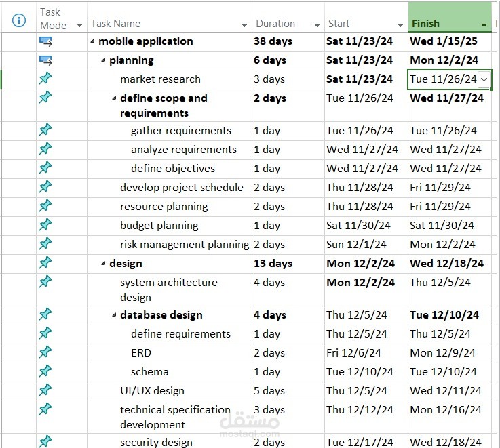Open the Duration column filter dropdown
Viewport: 500px width, 448px height.
(x=317, y=25)
